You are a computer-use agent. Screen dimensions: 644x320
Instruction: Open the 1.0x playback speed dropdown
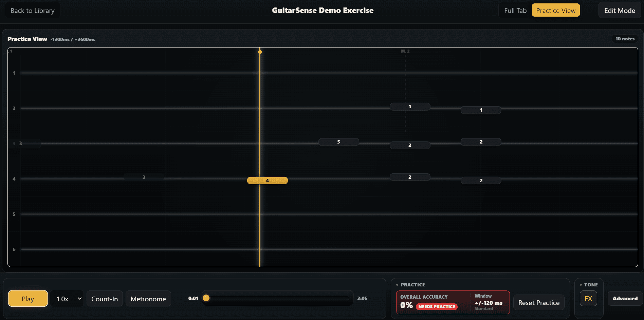pos(67,299)
